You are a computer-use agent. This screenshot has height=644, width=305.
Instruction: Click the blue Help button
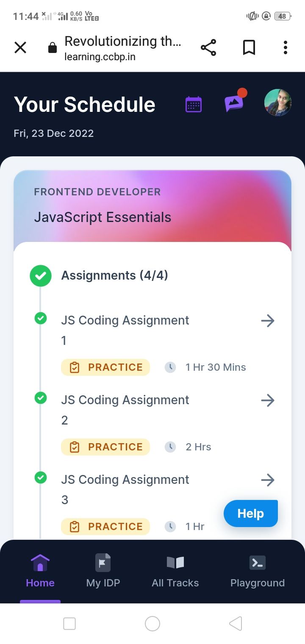(x=251, y=514)
